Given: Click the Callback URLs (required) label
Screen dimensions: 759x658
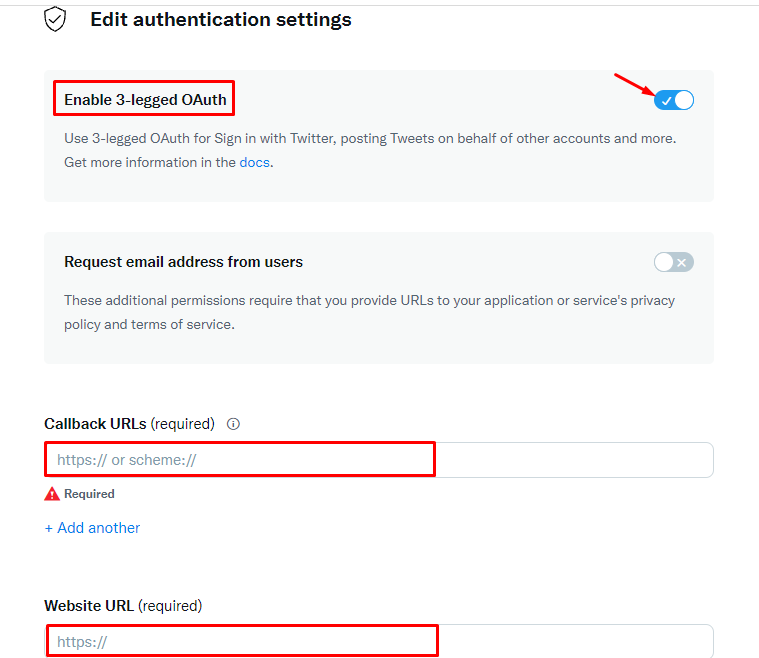Looking at the screenshot, I should point(129,424).
